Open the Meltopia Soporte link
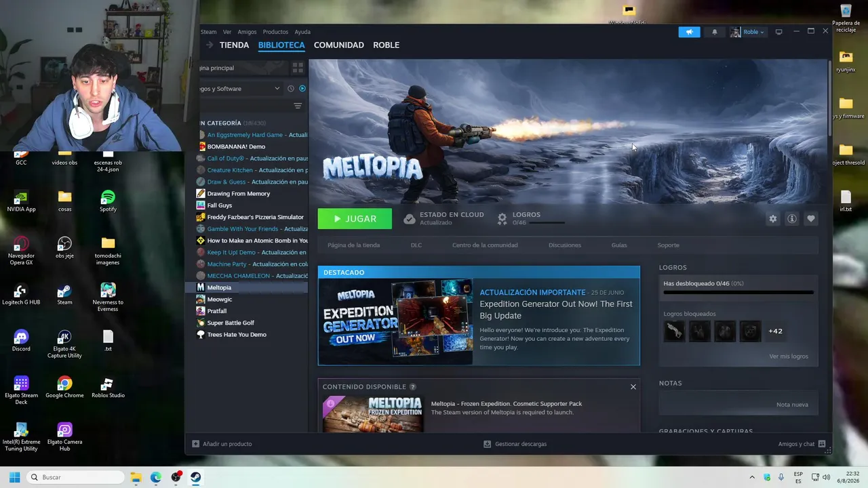 [x=668, y=245]
